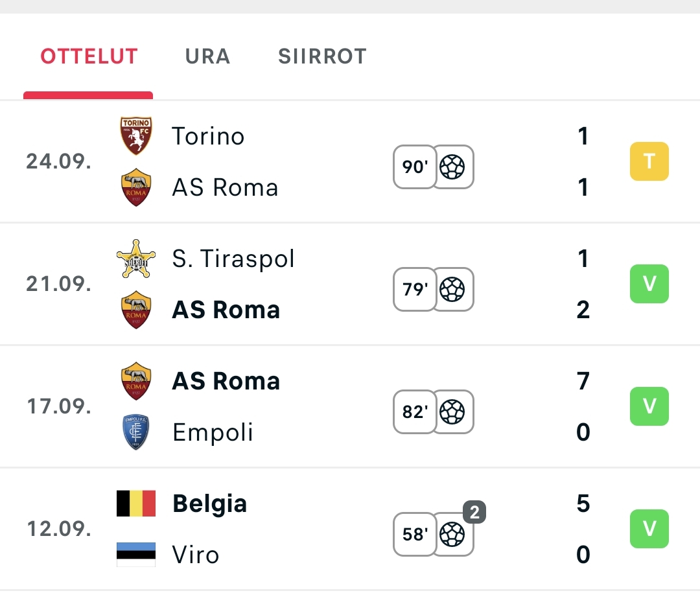
Task: Open the 12.09. Belgia vs Viro match row
Action: coord(350,529)
